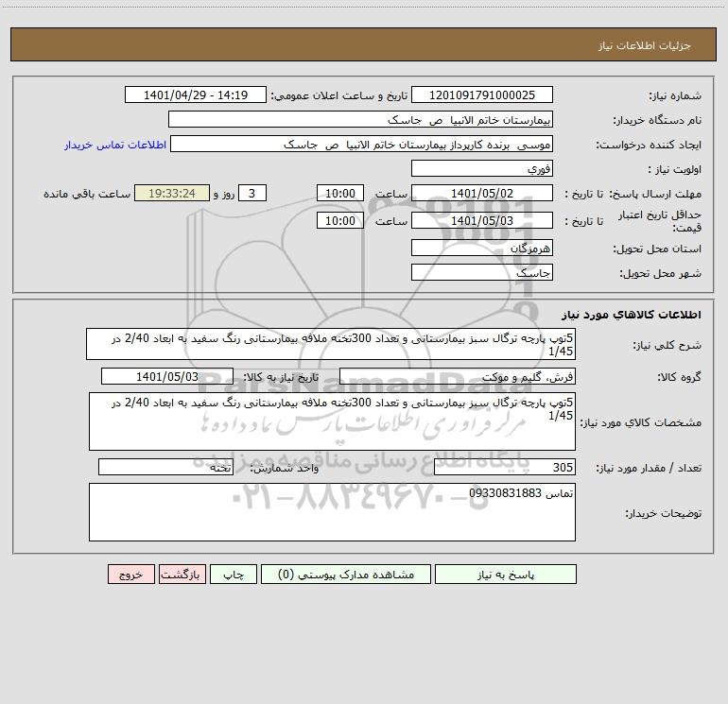
Task: Click the نام دستگاه خریدار label
Action: (x=657, y=120)
